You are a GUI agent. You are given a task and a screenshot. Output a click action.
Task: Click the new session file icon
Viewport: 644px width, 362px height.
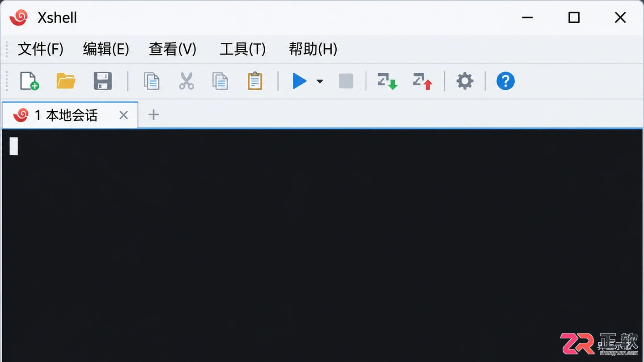(x=30, y=81)
